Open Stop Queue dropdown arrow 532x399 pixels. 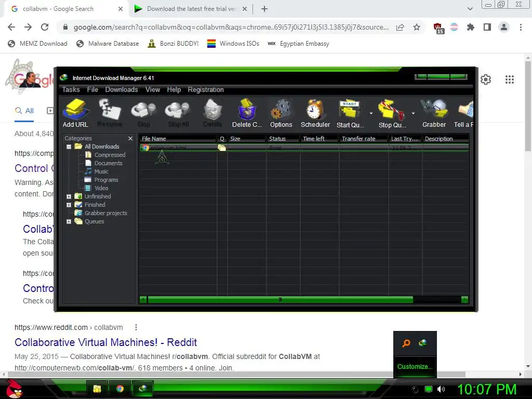coord(413,113)
